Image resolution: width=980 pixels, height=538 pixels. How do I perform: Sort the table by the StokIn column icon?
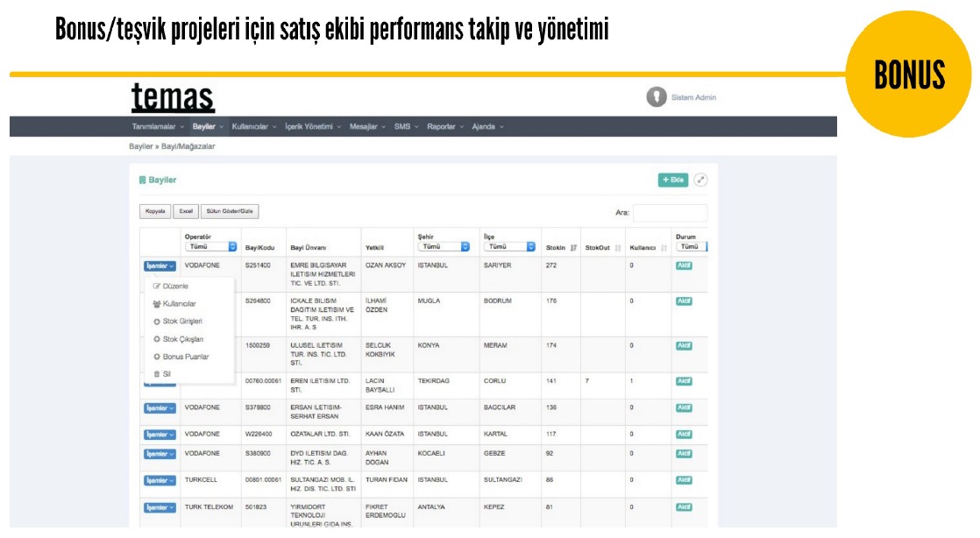pyautogui.click(x=573, y=248)
